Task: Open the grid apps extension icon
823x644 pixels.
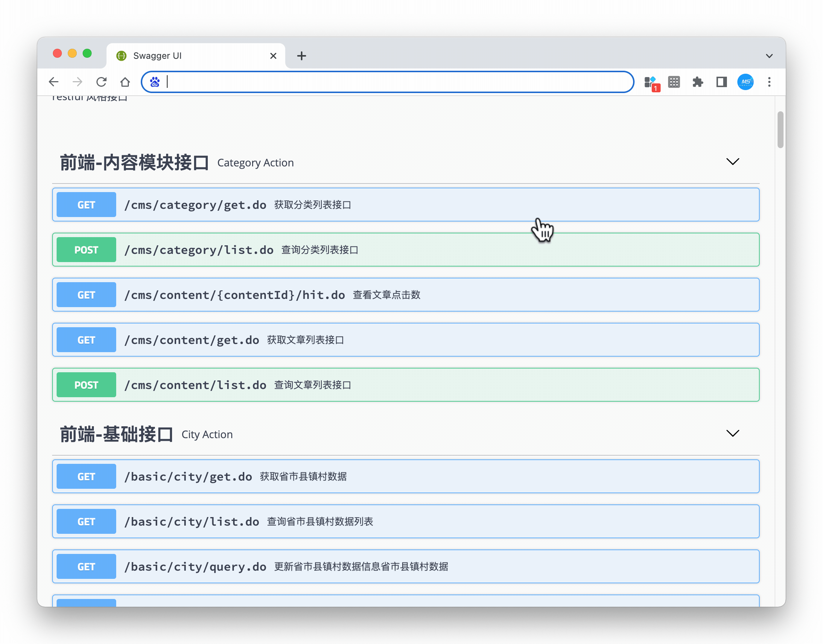Action: click(674, 82)
